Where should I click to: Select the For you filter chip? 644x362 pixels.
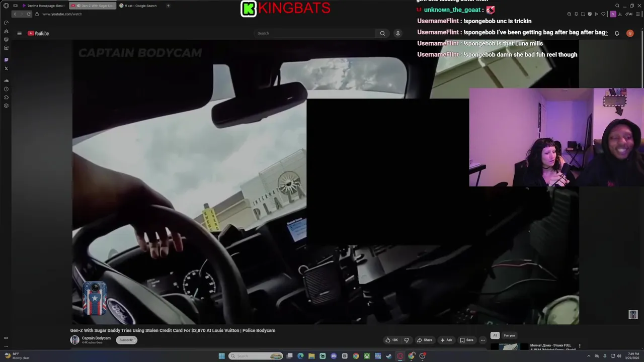[509, 335]
